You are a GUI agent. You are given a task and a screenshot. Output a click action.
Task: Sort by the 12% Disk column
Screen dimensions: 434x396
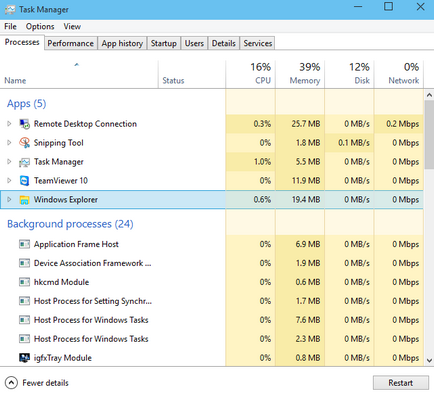[x=349, y=74]
